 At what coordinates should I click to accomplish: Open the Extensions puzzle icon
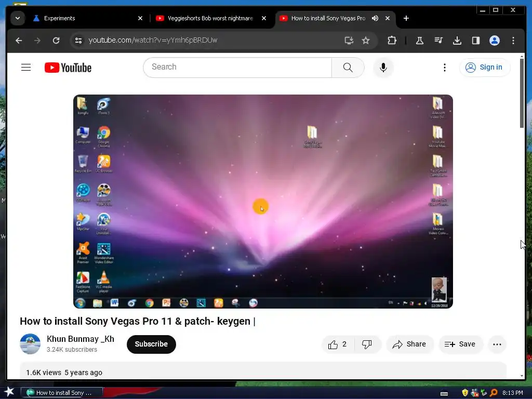(x=392, y=41)
